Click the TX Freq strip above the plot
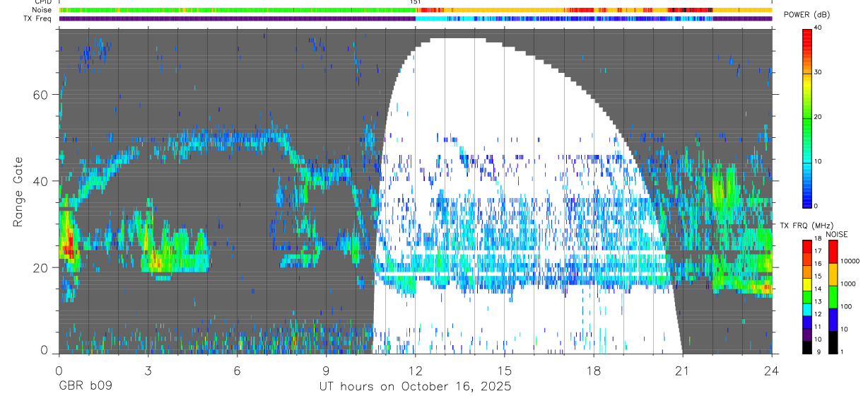 [x=415, y=18]
